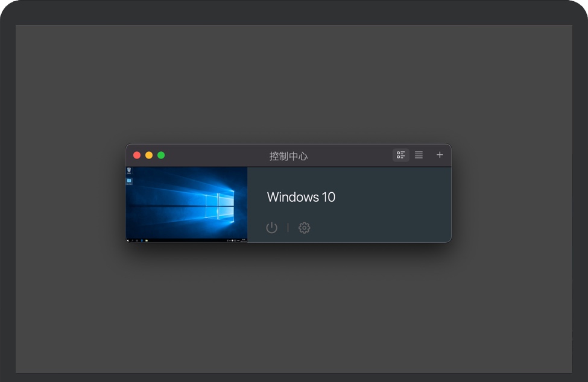Click the second desktop icon below Recycle Bin
Viewport: 588px width, 382px height.
pyautogui.click(x=129, y=181)
